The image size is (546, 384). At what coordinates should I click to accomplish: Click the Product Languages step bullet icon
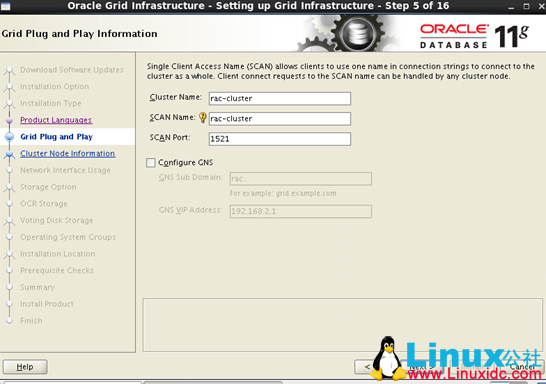coord(9,120)
